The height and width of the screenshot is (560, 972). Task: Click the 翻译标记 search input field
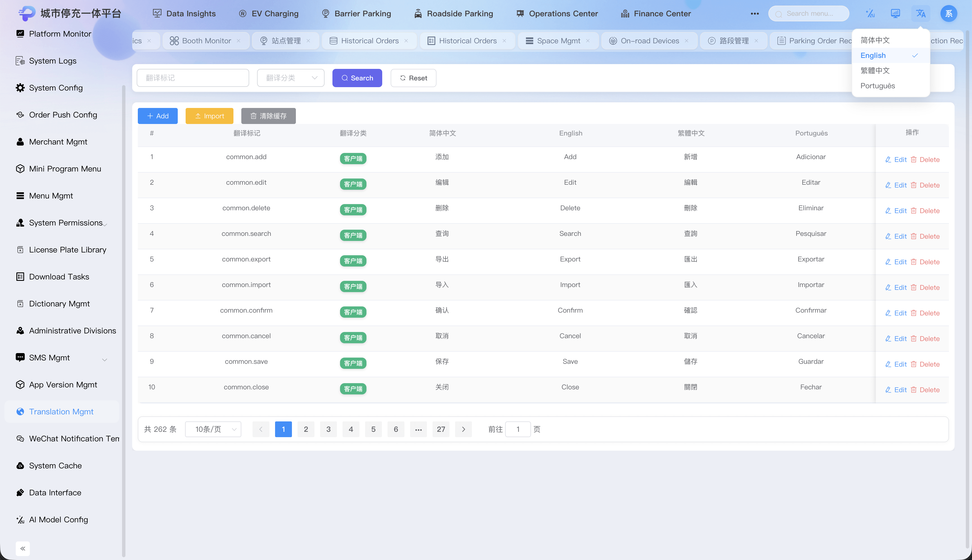[x=193, y=78]
